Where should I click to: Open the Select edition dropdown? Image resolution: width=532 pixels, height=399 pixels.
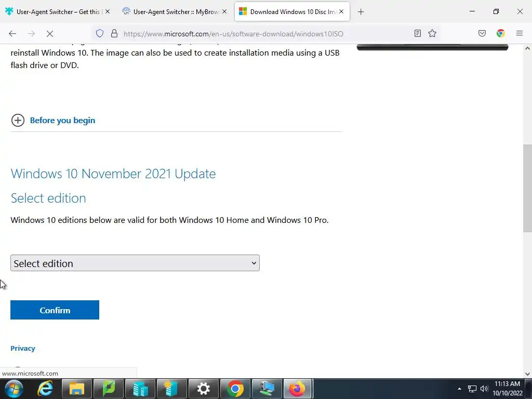[135, 263]
